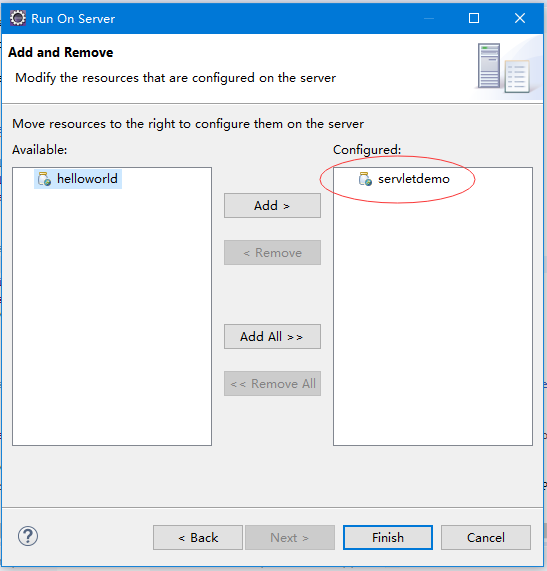
Task: Close the Run On Server dialog
Action: (x=520, y=18)
